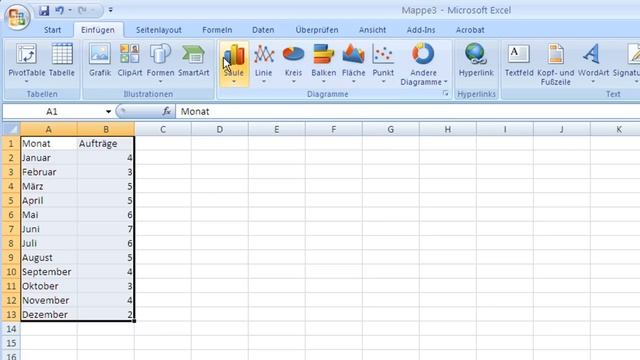Insert Kopf- und Fußzeile
This screenshot has width=640, height=360.
click(556, 64)
